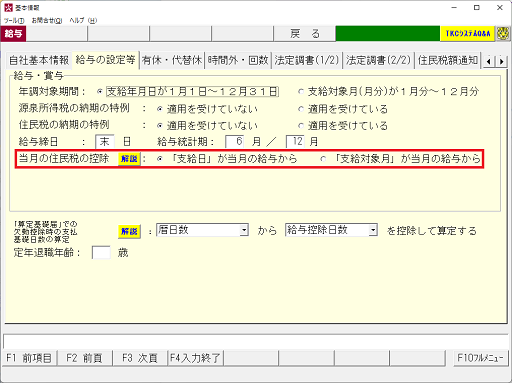Select 源泉所得税 適用を受けている option
The height and width of the screenshot is (383, 512).
(301, 109)
